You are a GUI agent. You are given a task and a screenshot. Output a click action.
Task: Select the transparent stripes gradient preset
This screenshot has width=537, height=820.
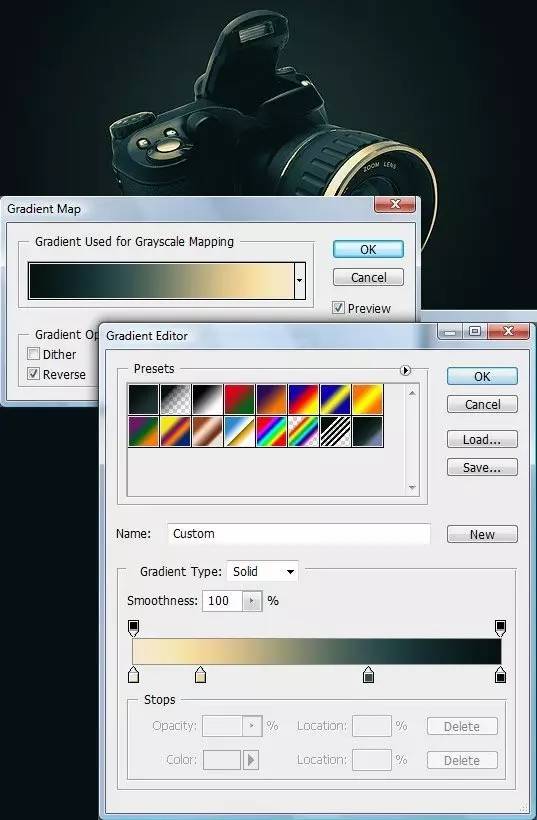335,431
